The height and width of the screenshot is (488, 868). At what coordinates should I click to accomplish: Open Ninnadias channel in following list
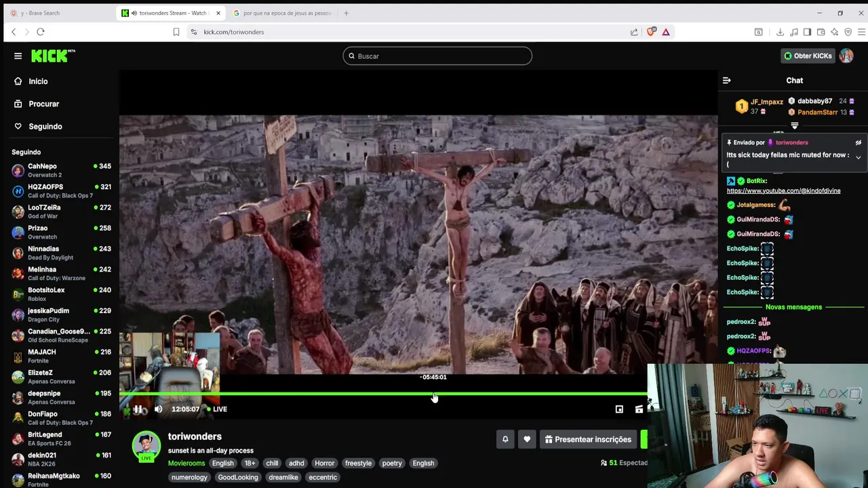(x=61, y=253)
